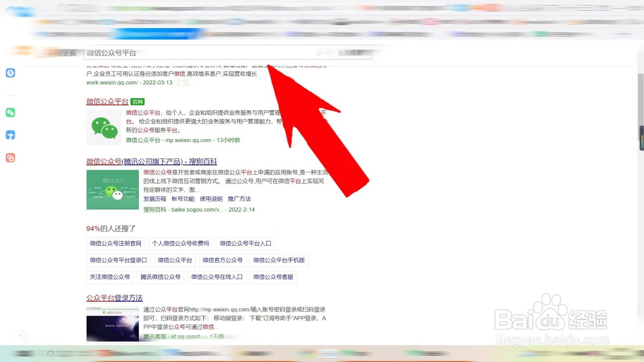Select related search 微信公众号平台入口
Screen dimensions: 644x362
246,243
